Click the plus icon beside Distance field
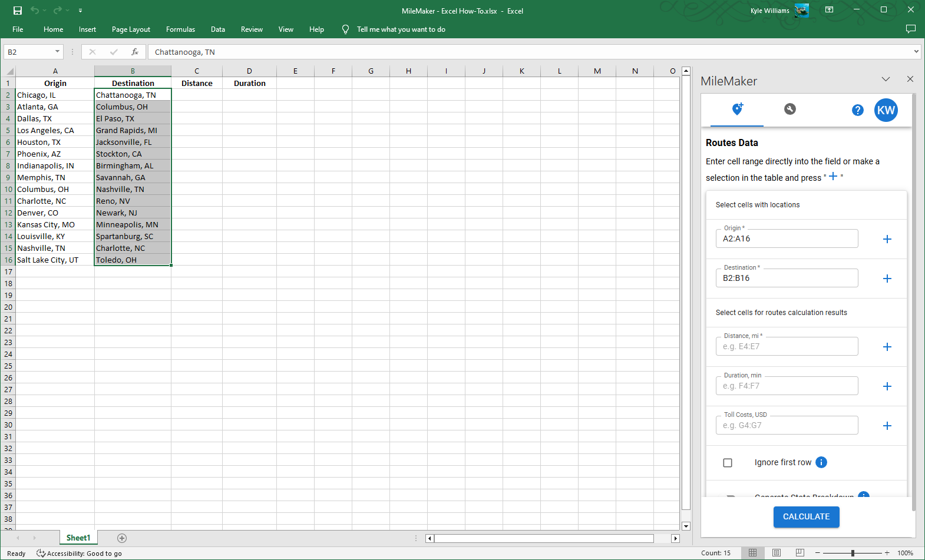Image resolution: width=925 pixels, height=560 pixels. coord(887,347)
